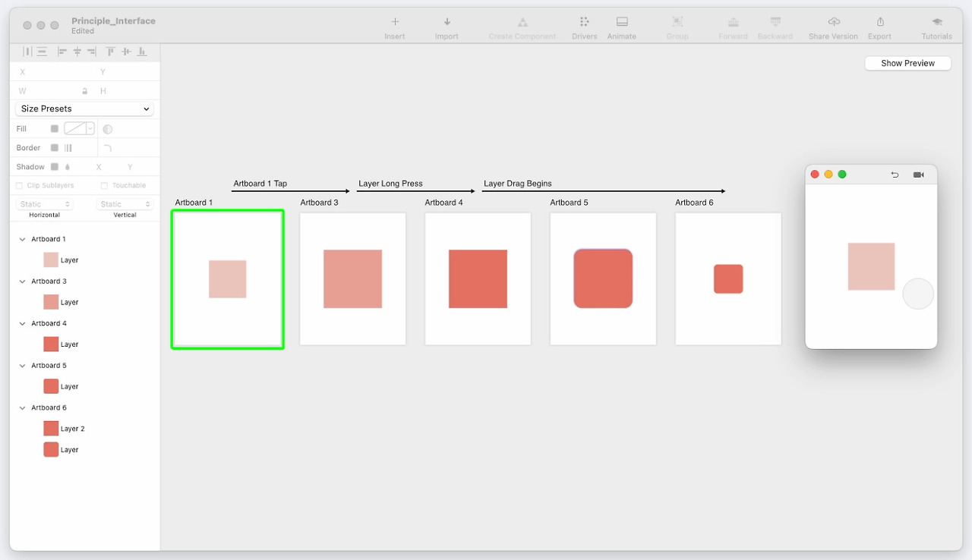Image resolution: width=972 pixels, height=560 pixels.
Task: Open the Size Presets dropdown
Action: point(84,109)
